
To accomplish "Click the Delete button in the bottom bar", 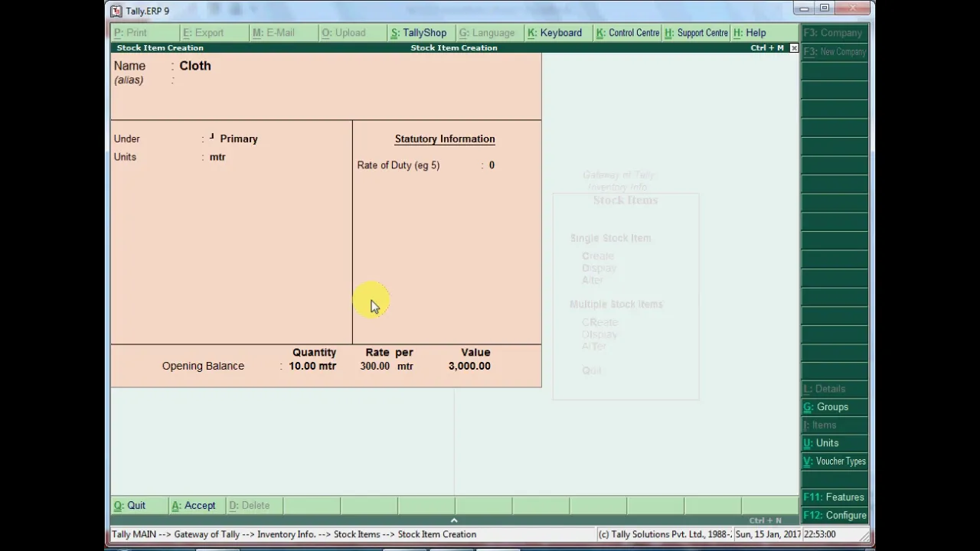I will click(x=254, y=506).
